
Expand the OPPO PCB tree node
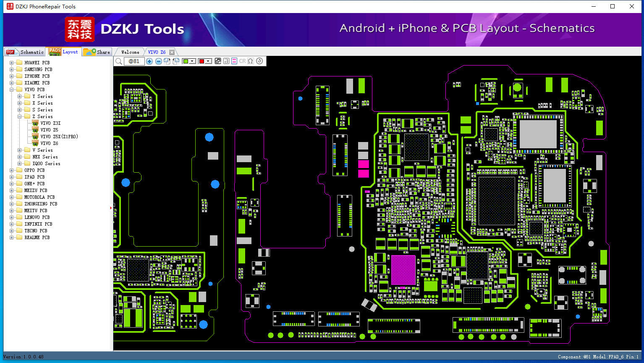pyautogui.click(x=11, y=170)
